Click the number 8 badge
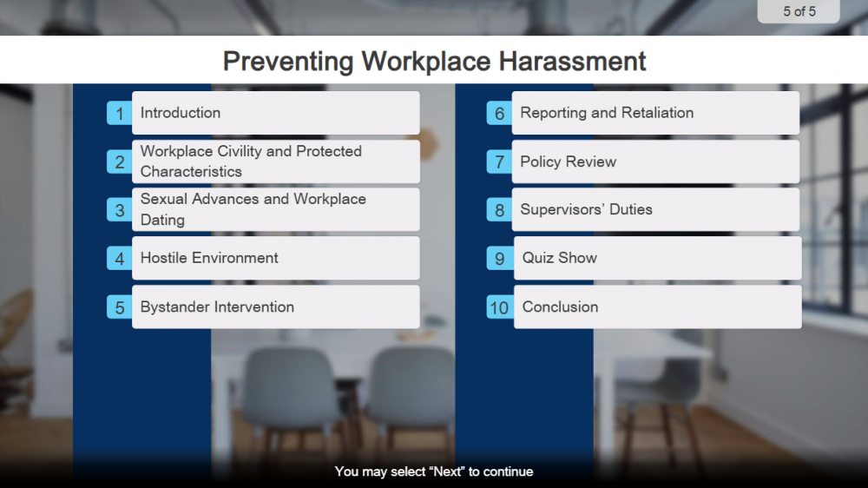 (499, 210)
